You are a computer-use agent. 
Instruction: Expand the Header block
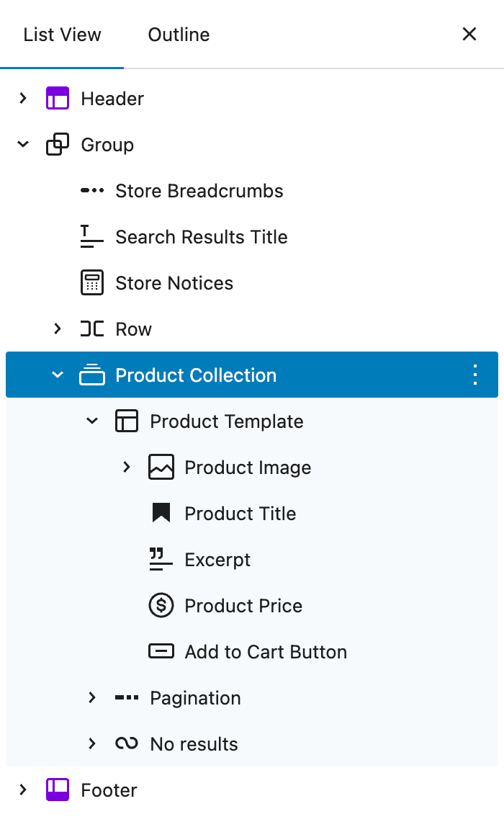tap(23, 99)
